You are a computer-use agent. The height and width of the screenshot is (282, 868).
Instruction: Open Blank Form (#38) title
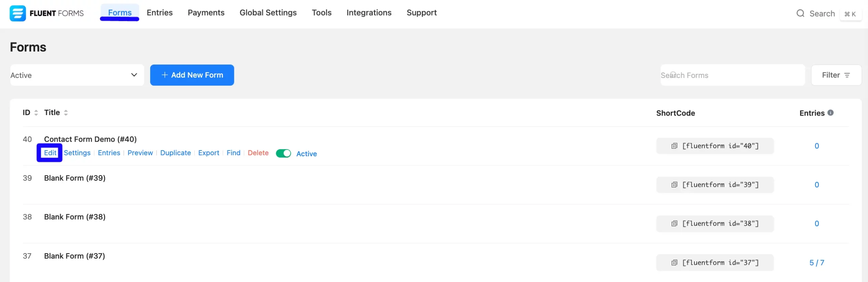tap(75, 217)
